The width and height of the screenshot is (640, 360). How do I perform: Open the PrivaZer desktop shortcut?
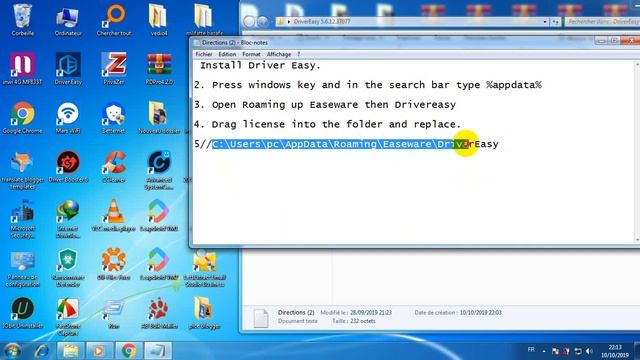(114, 69)
